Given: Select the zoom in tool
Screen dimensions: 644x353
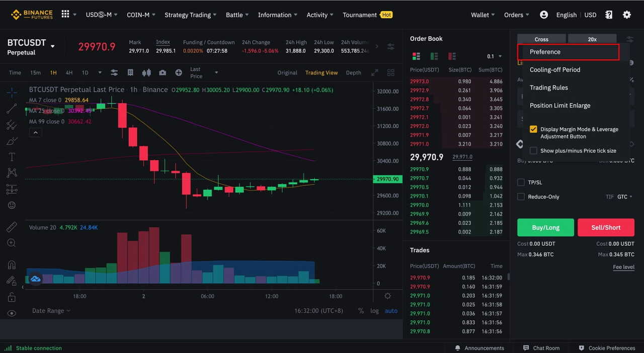Looking at the screenshot, I should coord(12,243).
